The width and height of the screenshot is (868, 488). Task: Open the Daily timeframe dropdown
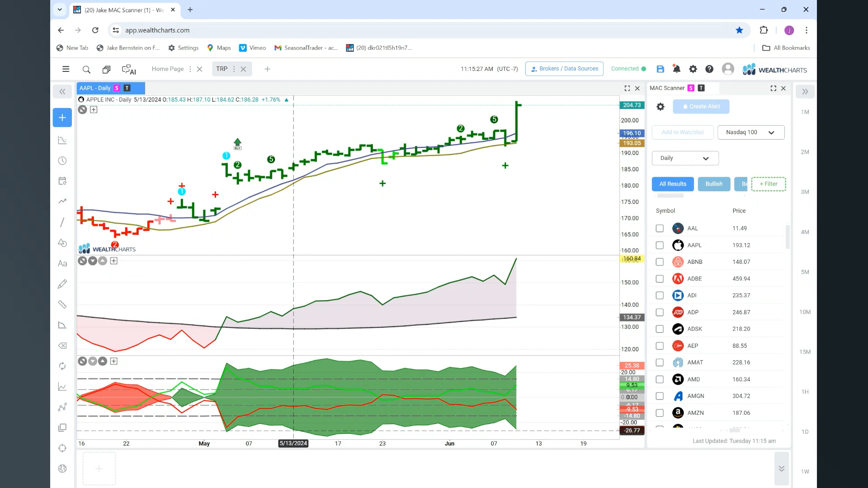[x=685, y=158]
